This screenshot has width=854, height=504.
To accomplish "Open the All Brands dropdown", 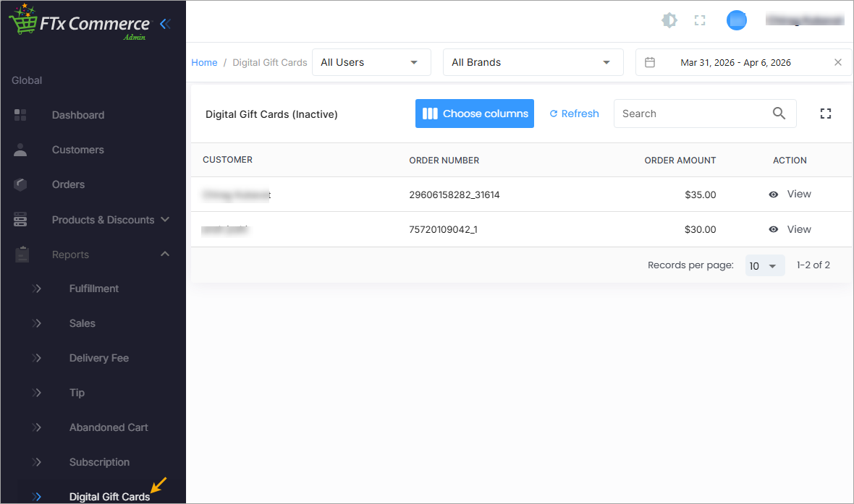I will (x=533, y=63).
